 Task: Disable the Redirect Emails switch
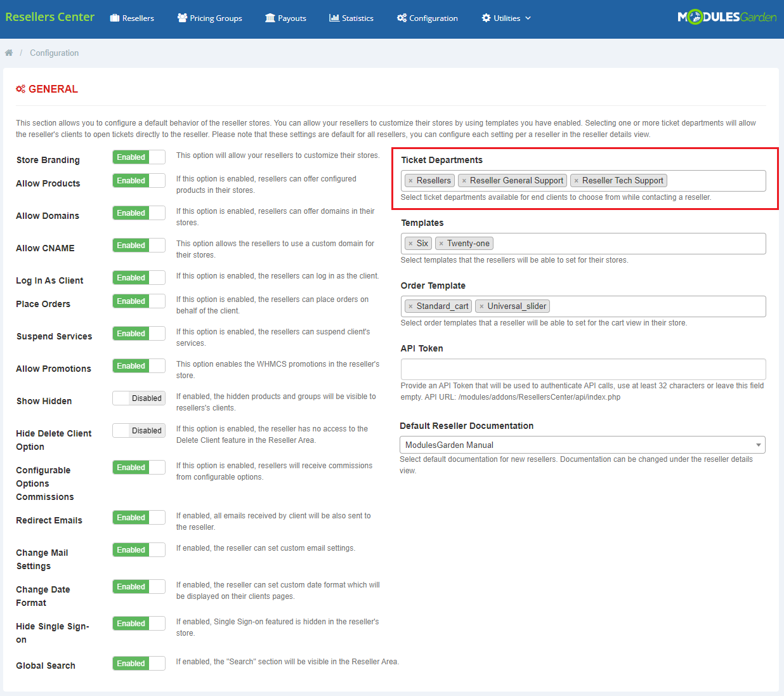point(139,518)
